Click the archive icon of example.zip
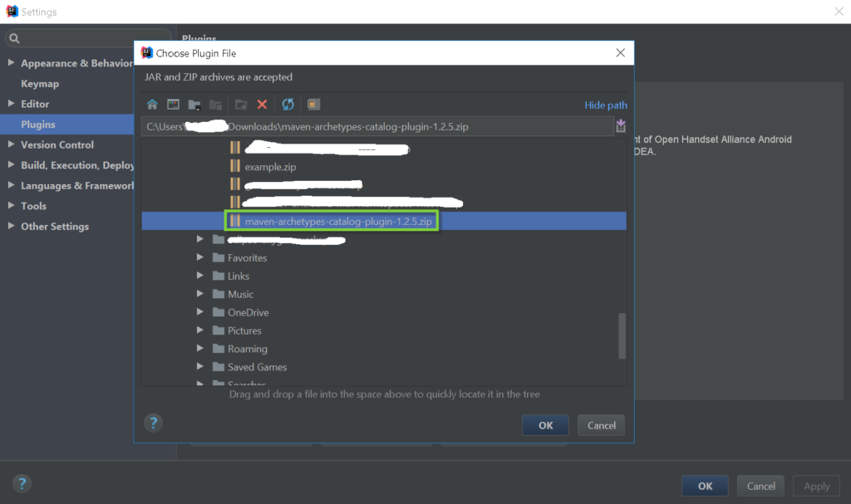 235,166
